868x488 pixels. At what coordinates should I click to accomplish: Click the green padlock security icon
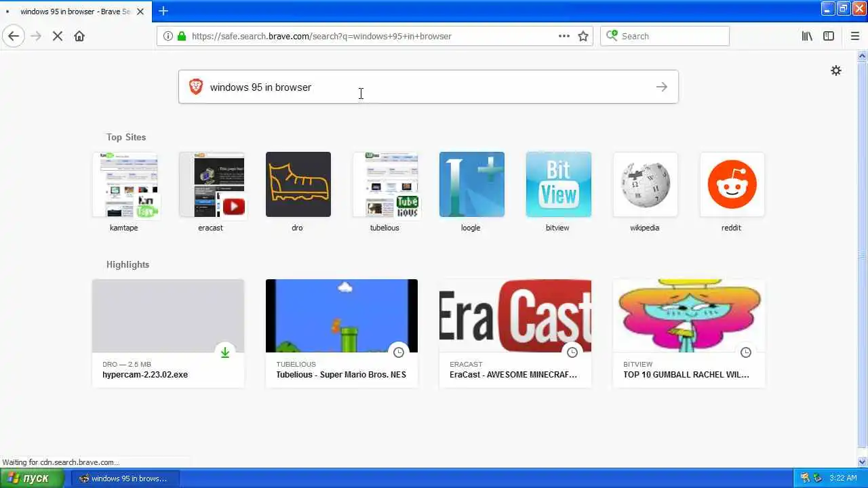(181, 36)
